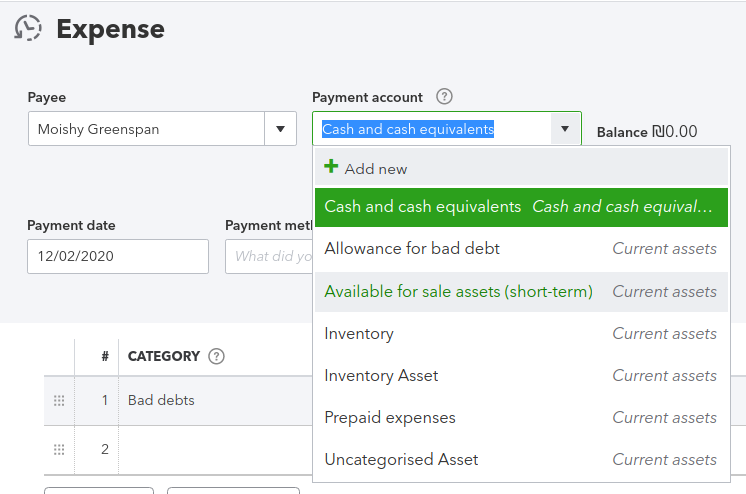Click the Payee field with Moishy Greenspan
The height and width of the screenshot is (494, 746).
[x=145, y=129]
